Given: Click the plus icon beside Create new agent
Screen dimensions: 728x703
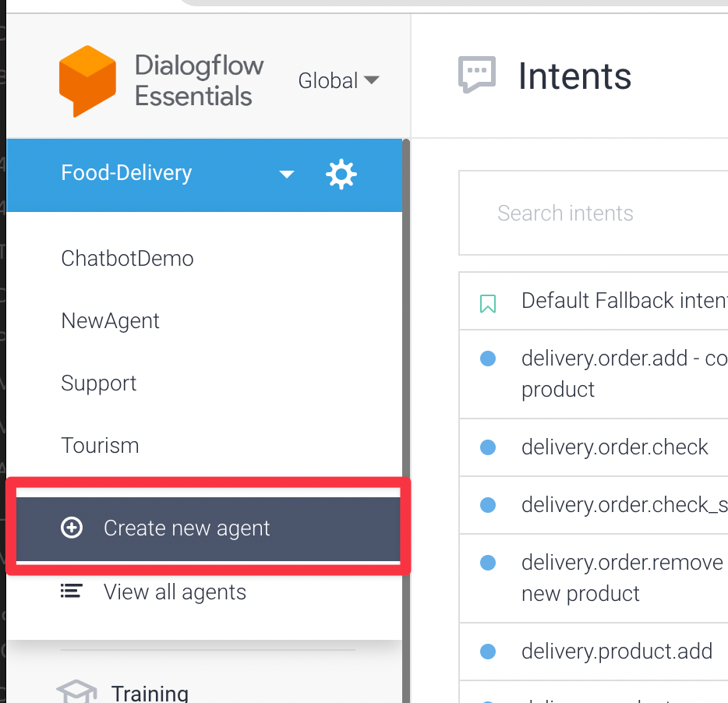Looking at the screenshot, I should [x=72, y=528].
